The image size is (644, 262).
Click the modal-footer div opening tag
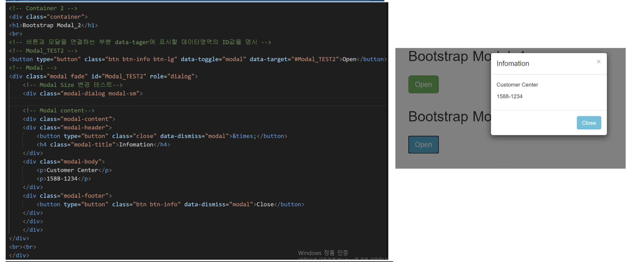tap(67, 196)
